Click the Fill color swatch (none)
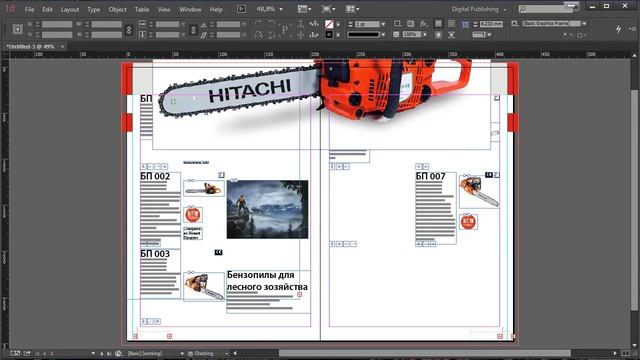The height and width of the screenshot is (360, 640). [x=329, y=24]
